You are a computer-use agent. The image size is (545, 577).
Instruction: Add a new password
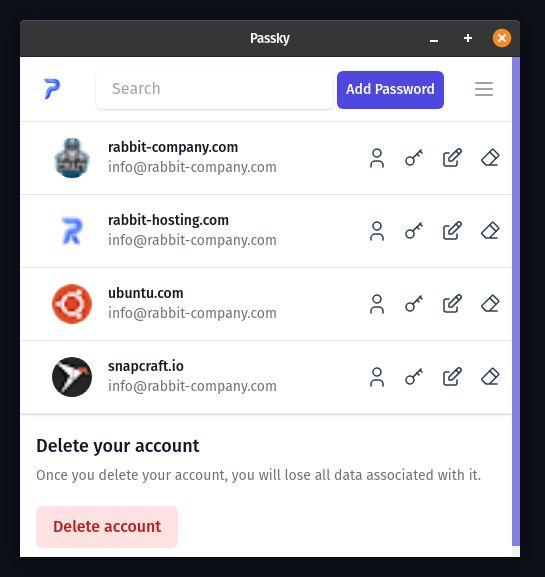click(x=390, y=89)
